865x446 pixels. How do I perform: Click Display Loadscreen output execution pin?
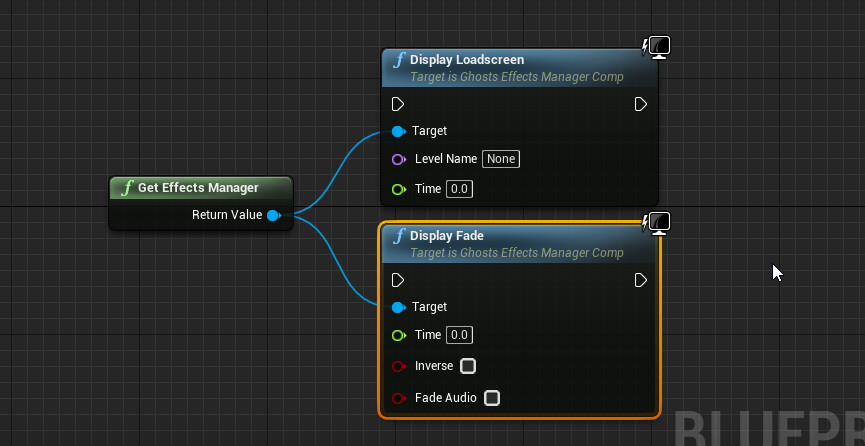tap(640, 104)
